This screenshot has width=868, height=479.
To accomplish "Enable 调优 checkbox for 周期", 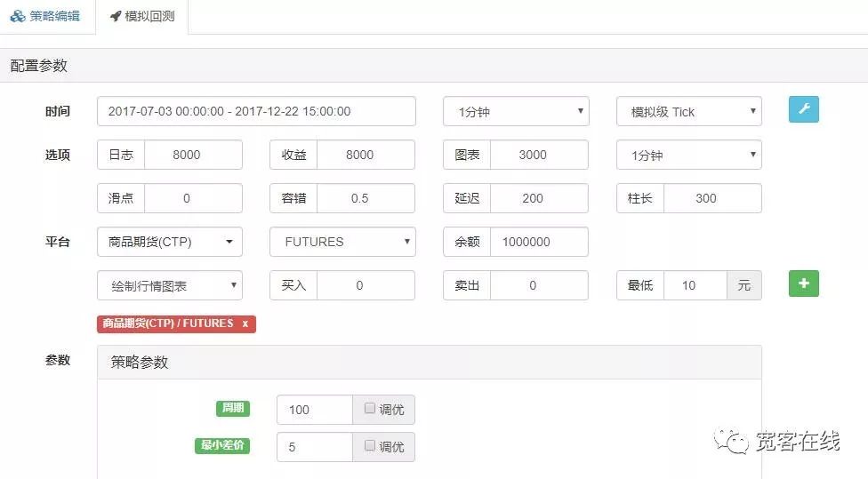I will [x=370, y=409].
